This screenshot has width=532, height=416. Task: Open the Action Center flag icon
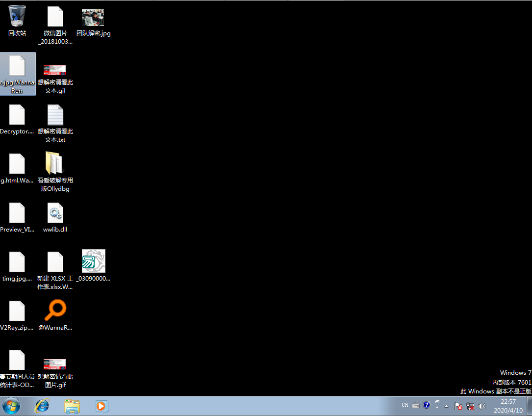(458, 406)
